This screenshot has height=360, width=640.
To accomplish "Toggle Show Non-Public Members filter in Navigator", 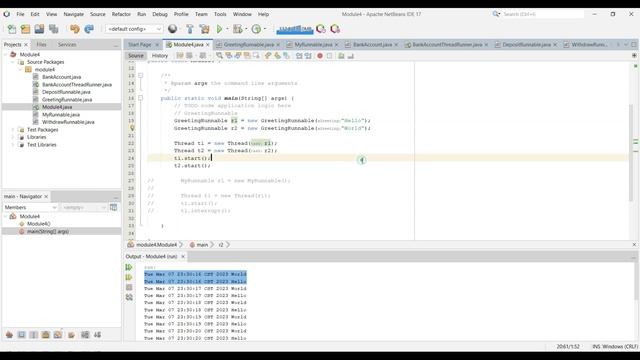I will click(46, 335).
